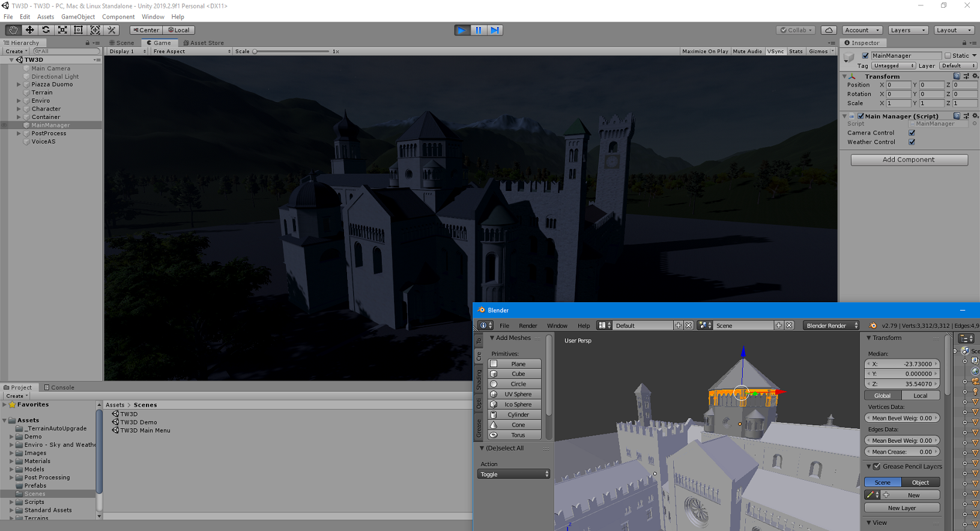
Task: Add a Cone mesh in Blender
Action: point(515,425)
